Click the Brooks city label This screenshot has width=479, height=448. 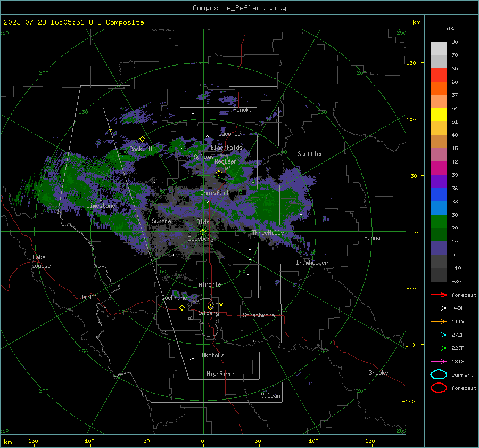click(378, 373)
